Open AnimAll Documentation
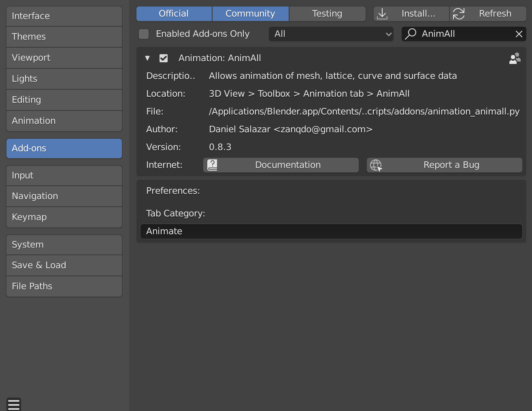The height and width of the screenshot is (411, 532). pos(281,165)
